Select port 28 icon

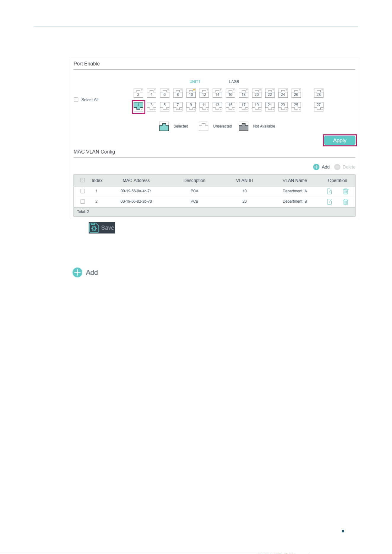coord(319,93)
